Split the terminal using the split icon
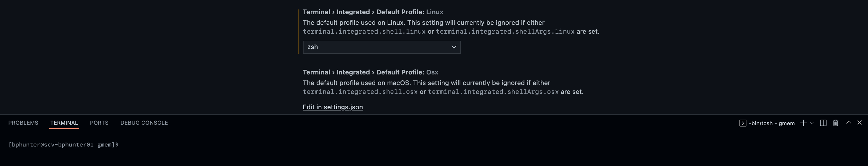Screen dimensions: 868x166 pyautogui.click(x=823, y=123)
